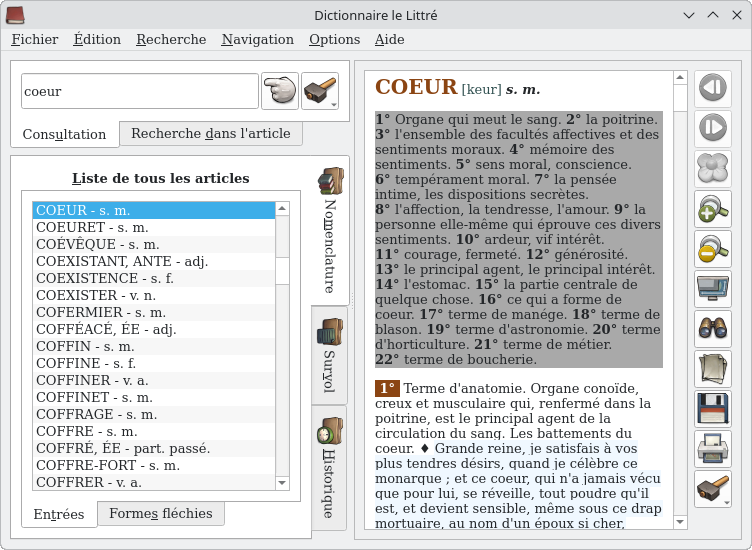752x550 pixels.
Task: Select COFFIN - s. m. entry
Action: [154, 346]
